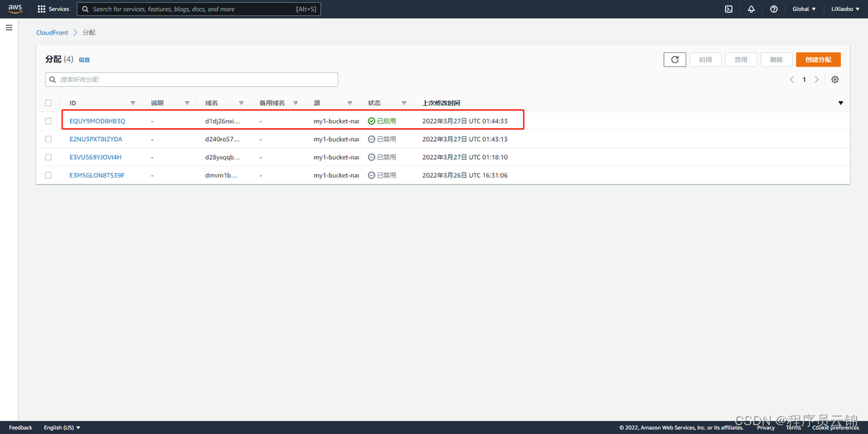Open the notifications bell
Viewport: 868px width, 434px height.
751,9
